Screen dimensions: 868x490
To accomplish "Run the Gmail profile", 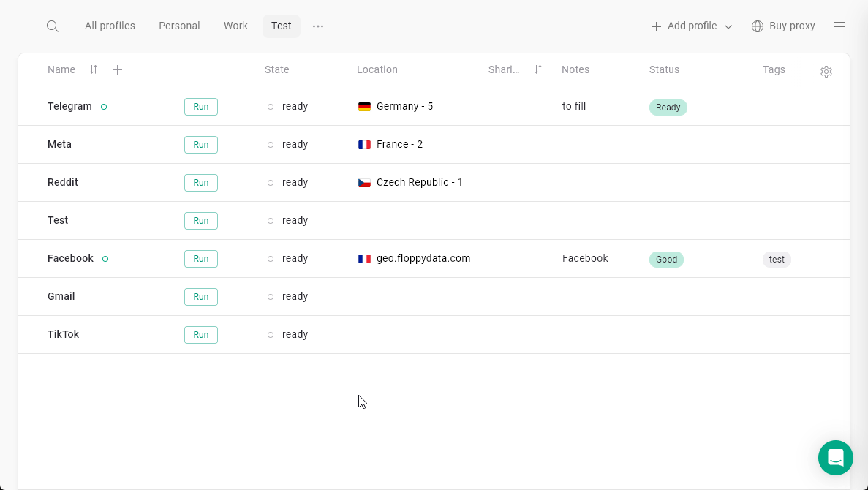I will coord(201,297).
